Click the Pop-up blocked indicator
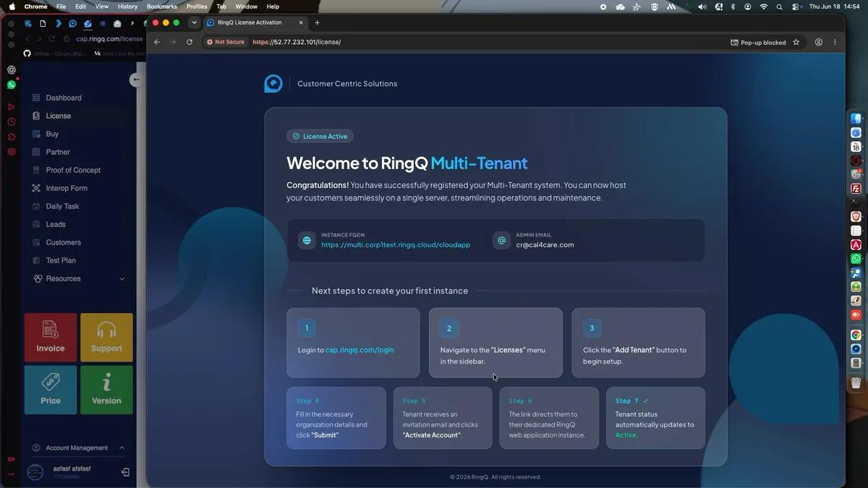The image size is (868, 488). pyautogui.click(x=758, y=43)
